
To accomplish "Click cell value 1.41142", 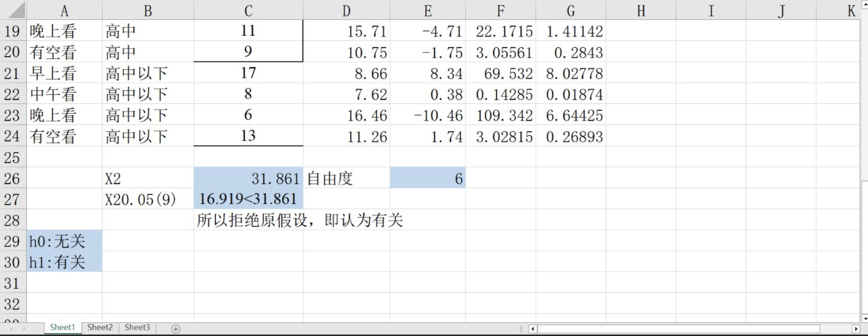I will click(x=571, y=31).
